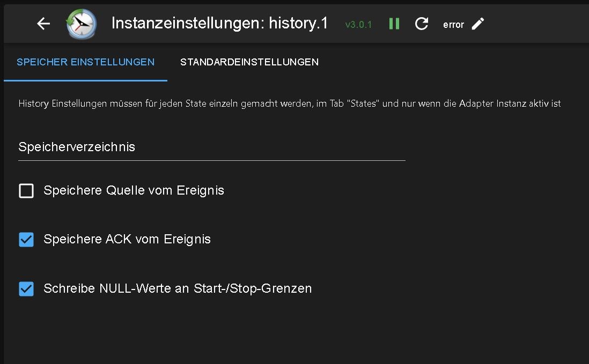The width and height of the screenshot is (589, 364).
Task: Switch to the Speicher Einstellungen tab
Action: pos(85,62)
